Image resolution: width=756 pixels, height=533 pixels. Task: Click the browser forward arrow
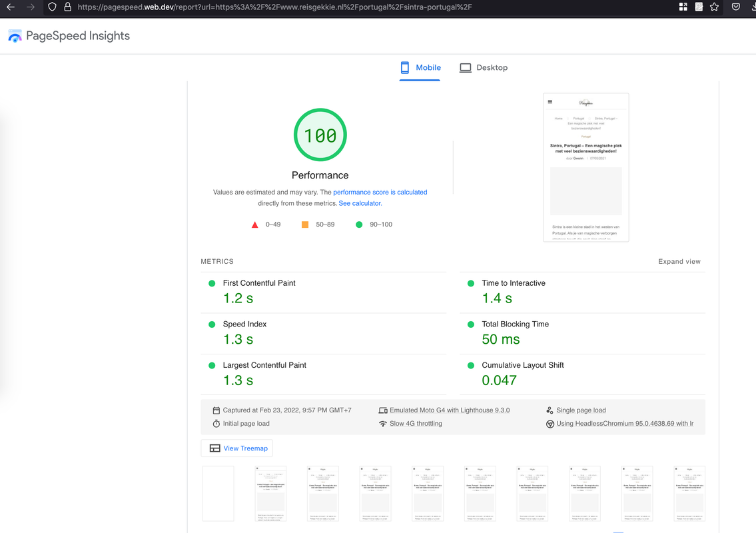31,7
